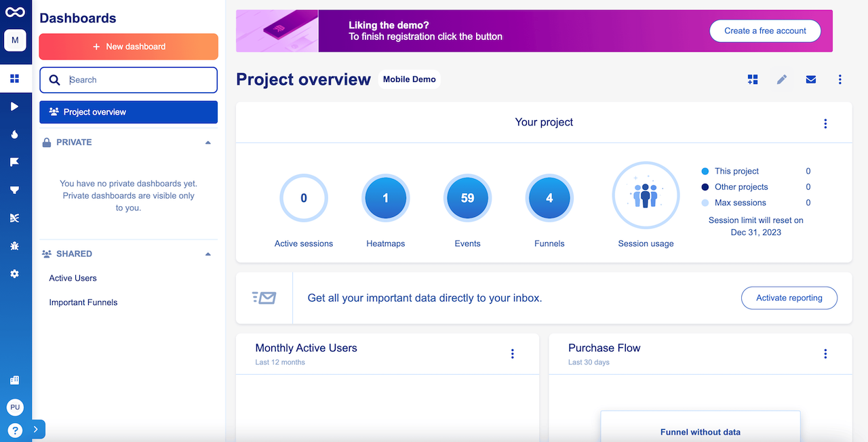Click the dashboard search field

[x=128, y=79]
